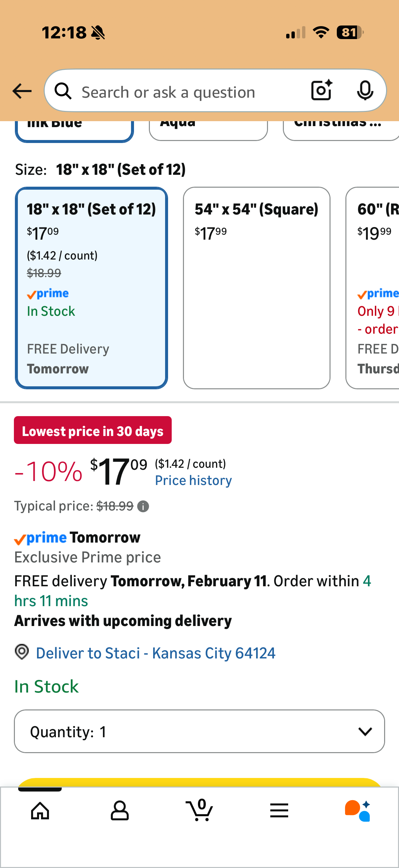Select the 18" x 18" (Set of 12) size
This screenshot has height=868, width=399.
click(91, 288)
